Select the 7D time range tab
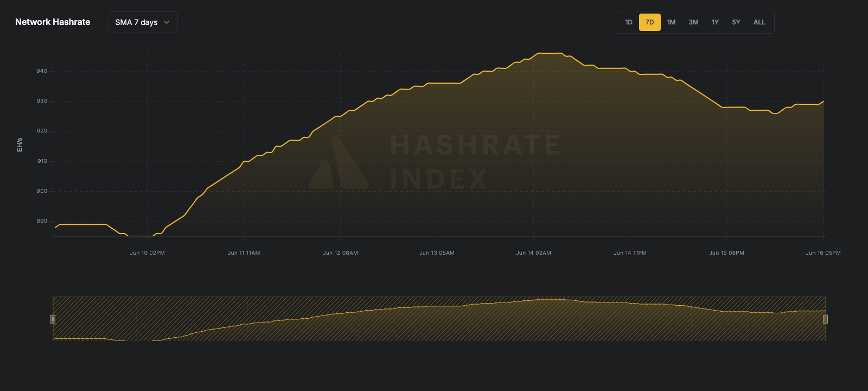868x391 pixels. [x=650, y=22]
